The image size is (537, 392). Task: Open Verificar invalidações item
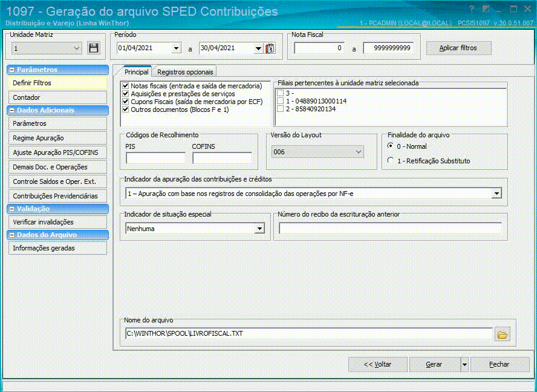57,222
